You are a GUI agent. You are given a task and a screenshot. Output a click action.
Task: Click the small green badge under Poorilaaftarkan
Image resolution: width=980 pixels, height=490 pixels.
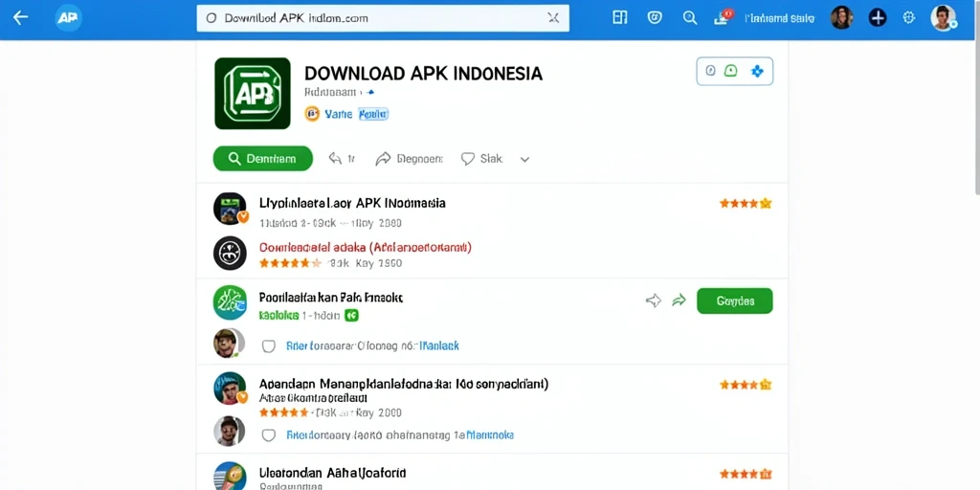[352, 316]
